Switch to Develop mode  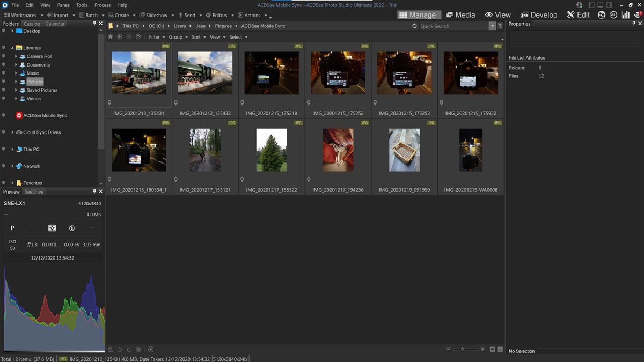(x=538, y=15)
